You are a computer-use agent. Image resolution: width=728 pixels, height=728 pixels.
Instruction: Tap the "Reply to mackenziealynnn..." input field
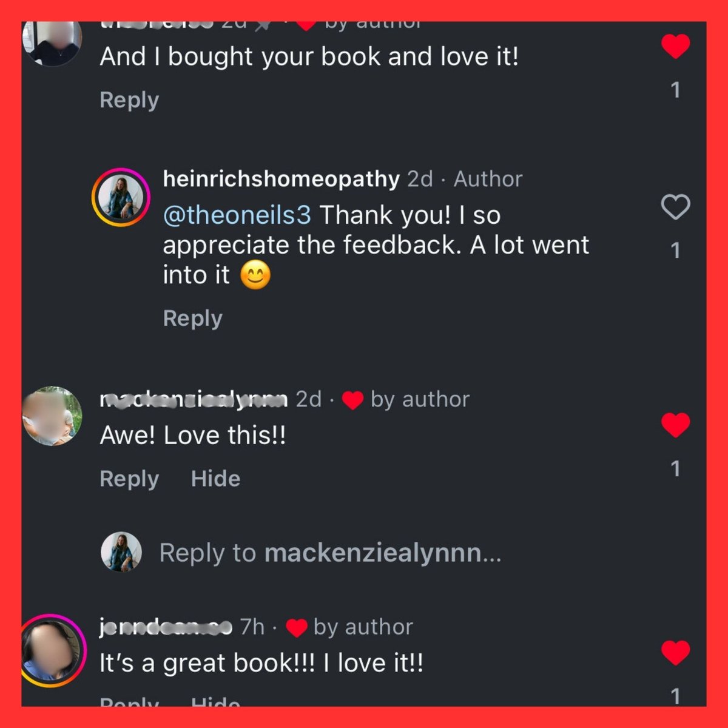pos(331,553)
